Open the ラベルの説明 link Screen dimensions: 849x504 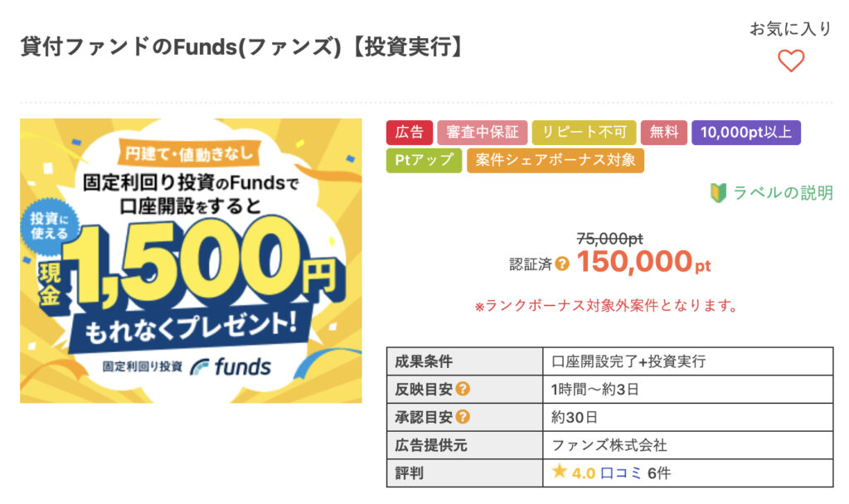(783, 192)
